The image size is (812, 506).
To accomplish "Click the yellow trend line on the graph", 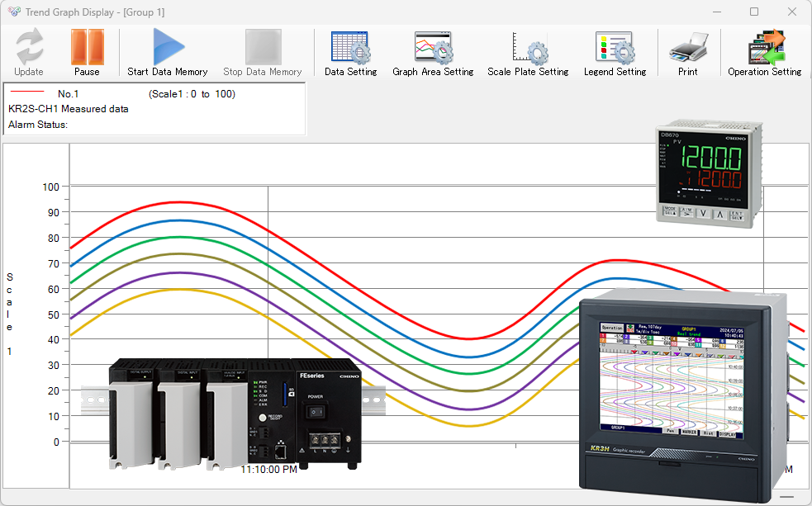I will [179, 289].
